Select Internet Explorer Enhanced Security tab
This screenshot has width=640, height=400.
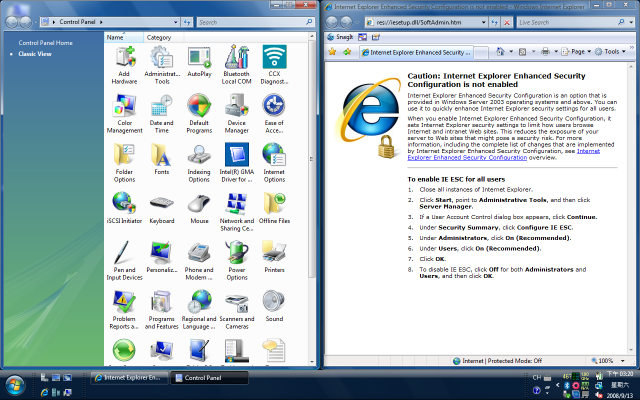(x=416, y=52)
